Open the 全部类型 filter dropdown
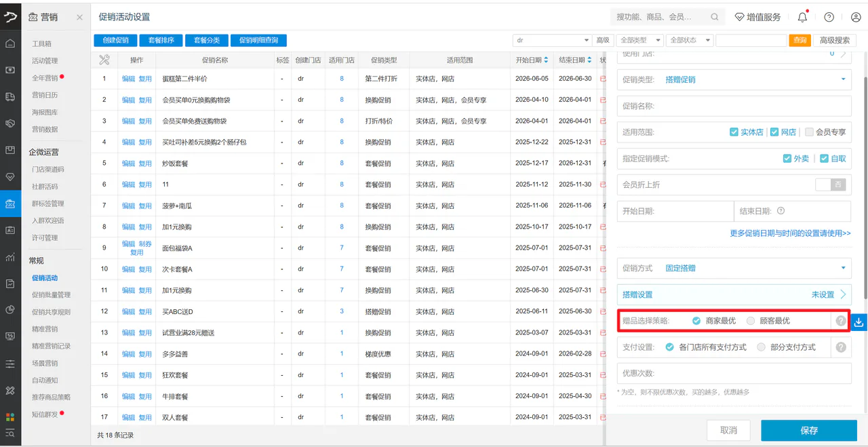868x447 pixels. pos(639,40)
